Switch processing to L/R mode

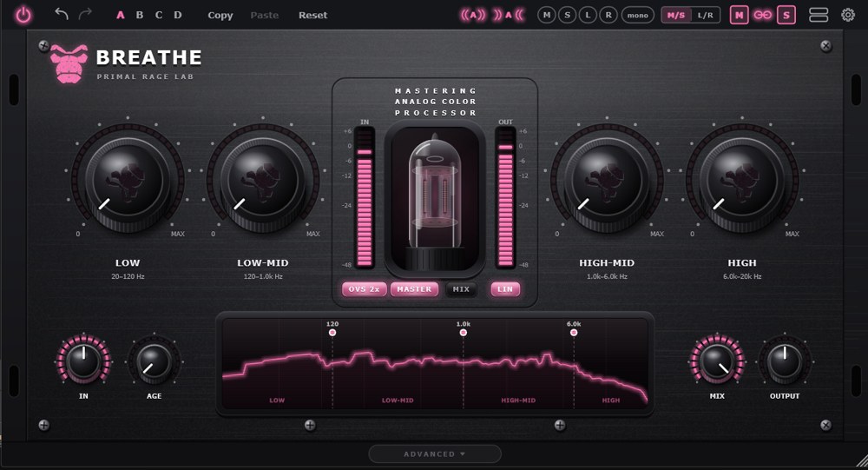[x=705, y=15]
